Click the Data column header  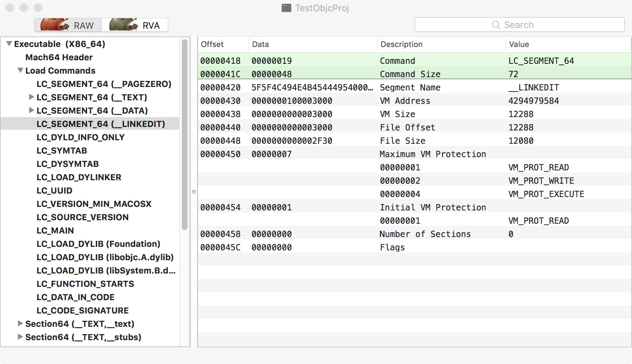coord(313,44)
